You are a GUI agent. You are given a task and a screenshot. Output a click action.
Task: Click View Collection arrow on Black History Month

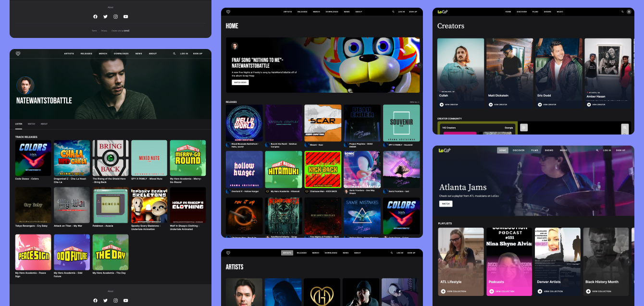588,291
